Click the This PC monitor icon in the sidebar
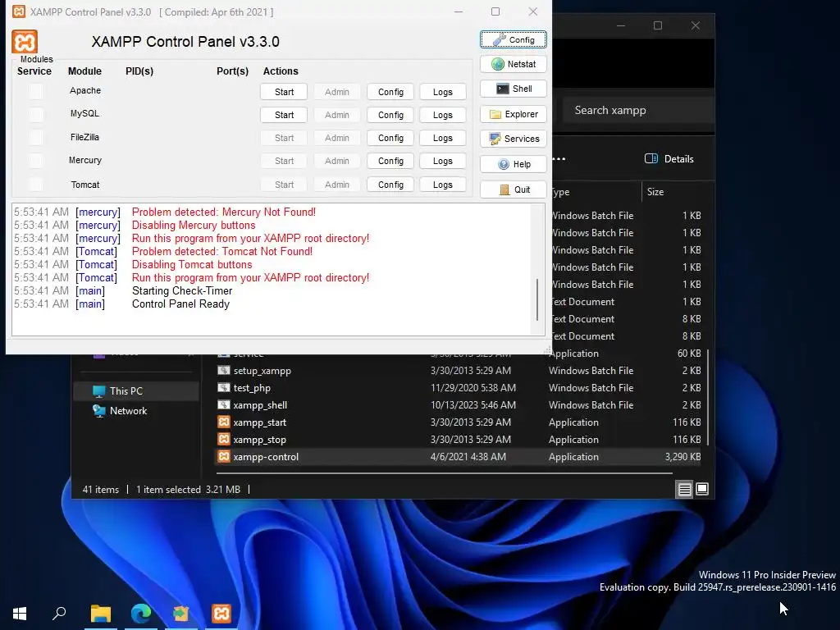 [x=98, y=391]
